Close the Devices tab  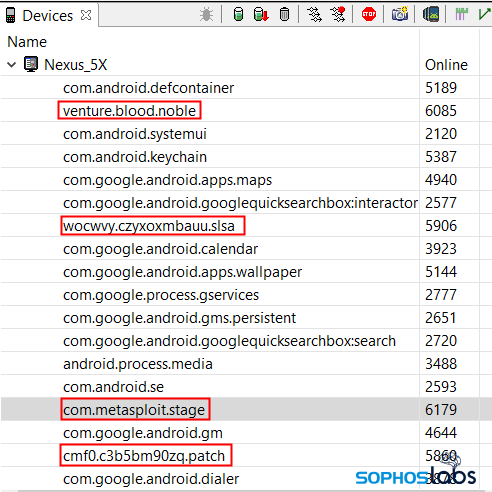pyautogui.click(x=86, y=15)
